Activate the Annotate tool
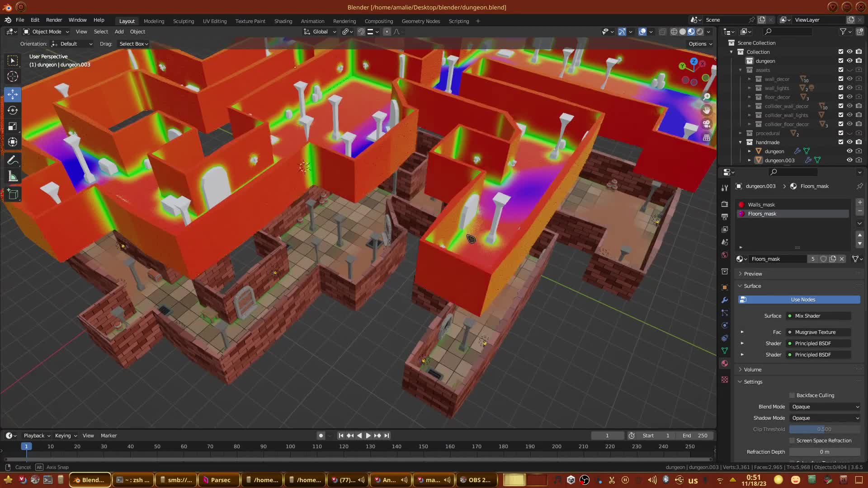 13,160
